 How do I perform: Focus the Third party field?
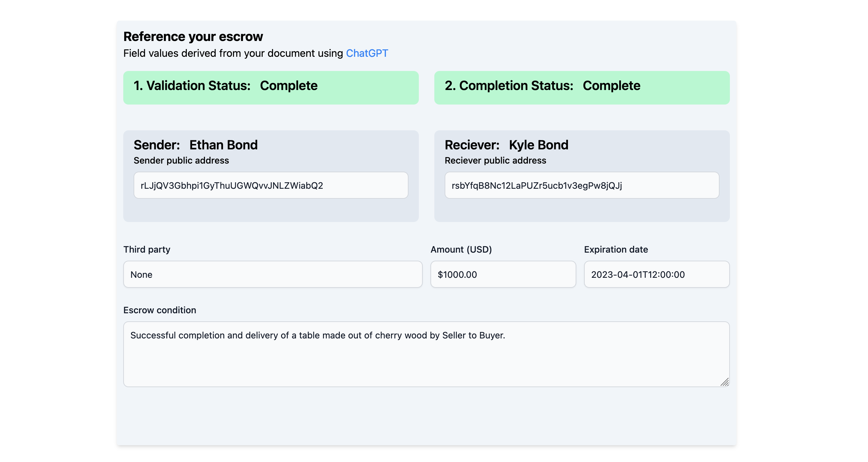click(x=273, y=274)
